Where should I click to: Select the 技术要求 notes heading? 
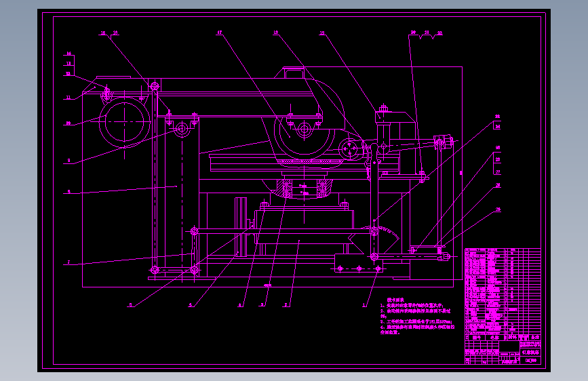click(395, 300)
